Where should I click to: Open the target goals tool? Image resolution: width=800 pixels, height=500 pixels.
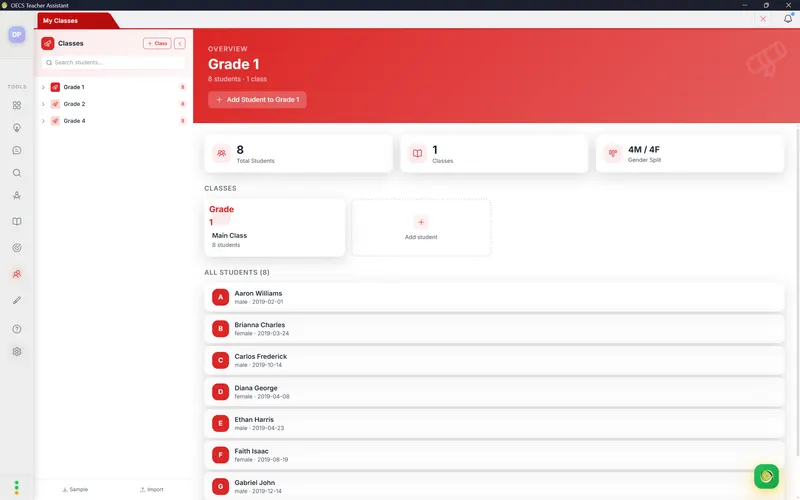(17, 248)
